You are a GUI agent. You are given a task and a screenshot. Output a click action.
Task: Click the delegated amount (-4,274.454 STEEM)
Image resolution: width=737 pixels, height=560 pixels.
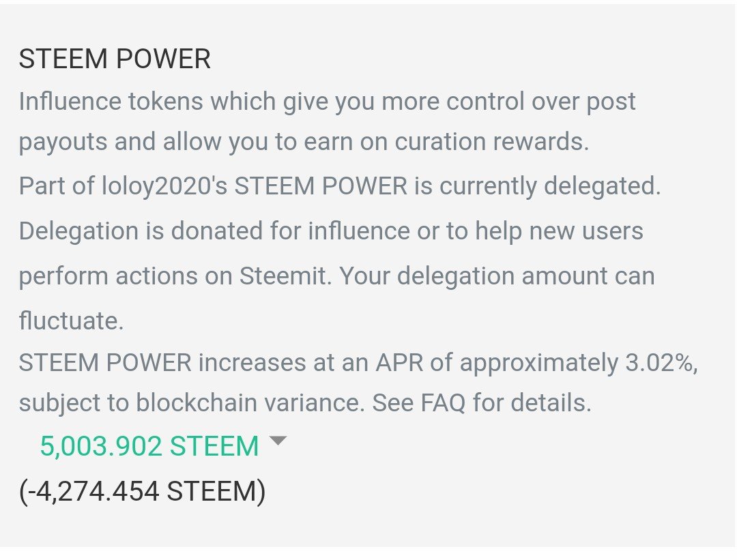pos(143,491)
